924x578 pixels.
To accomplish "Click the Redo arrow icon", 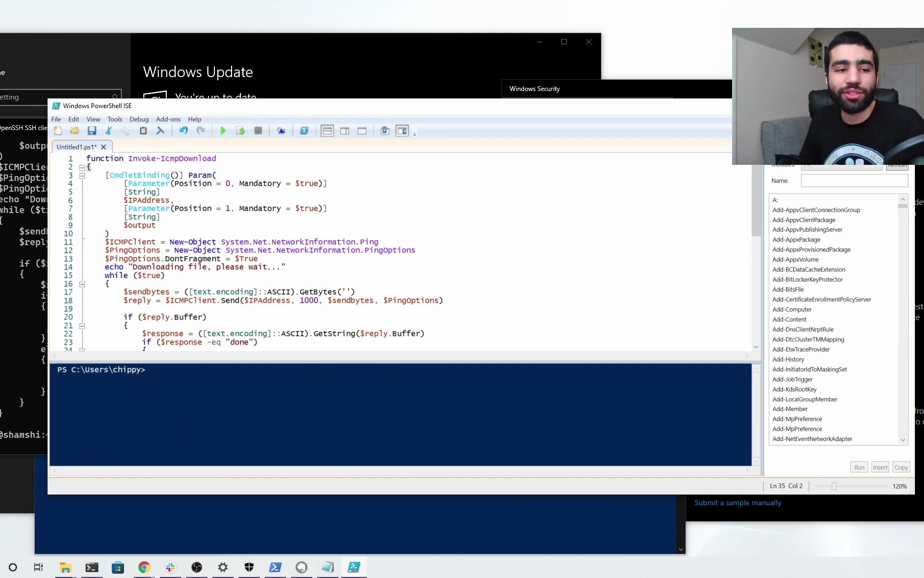I will (x=201, y=131).
